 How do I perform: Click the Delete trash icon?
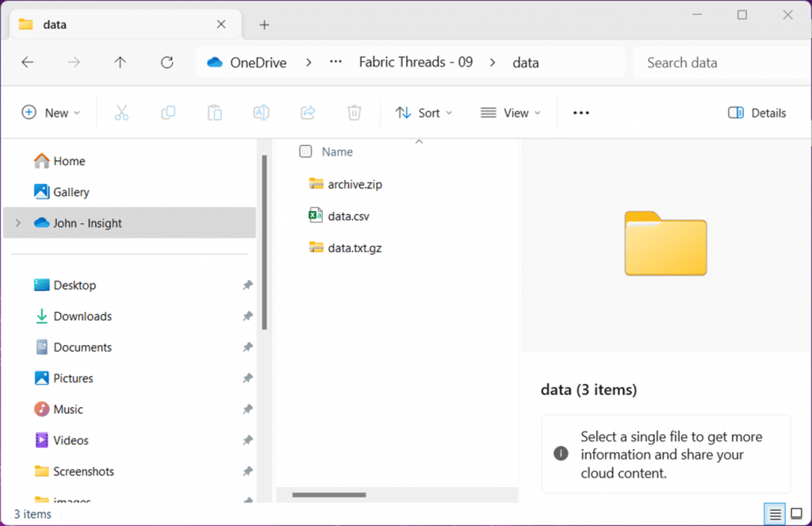[354, 113]
